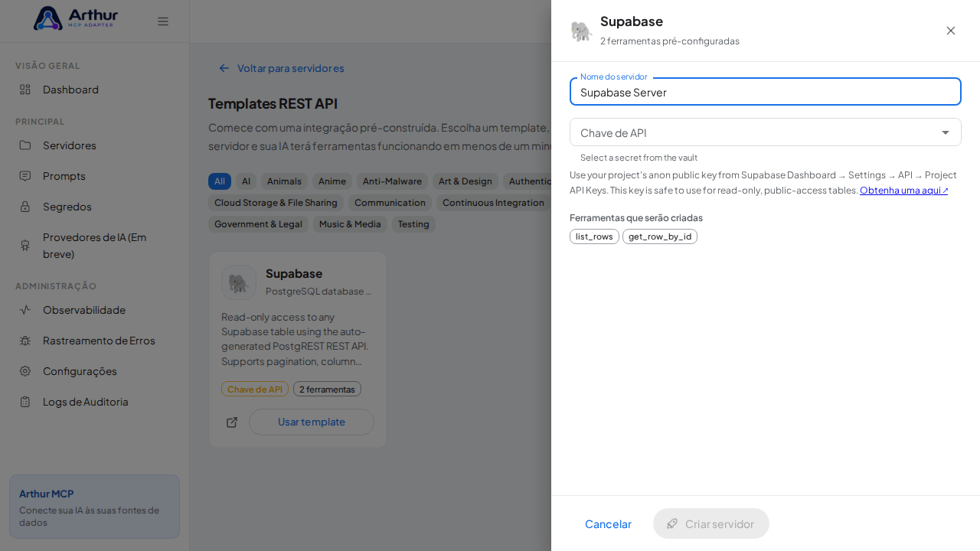Open Supabase template docs via external-link icon
Viewport: 980px width, 551px height.
[232, 422]
